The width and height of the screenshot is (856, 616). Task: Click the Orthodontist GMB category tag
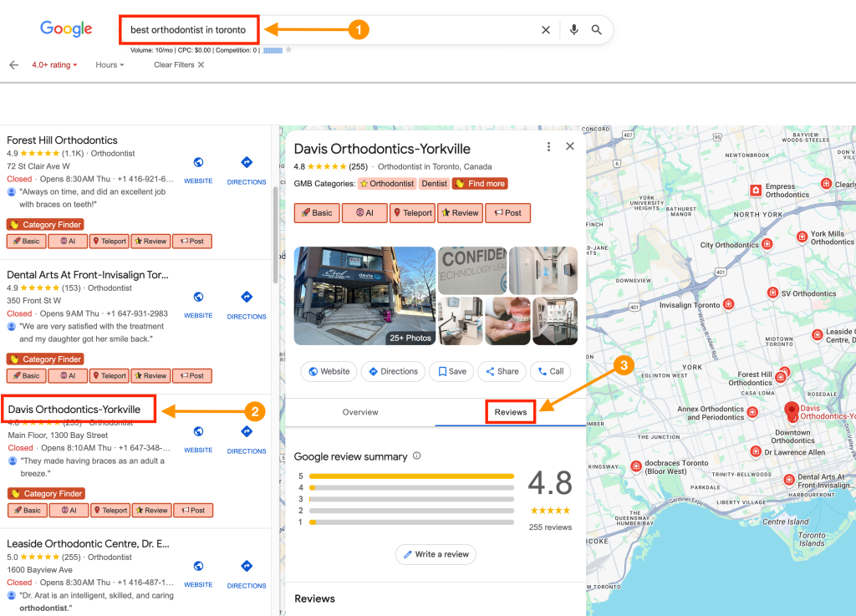(x=387, y=184)
